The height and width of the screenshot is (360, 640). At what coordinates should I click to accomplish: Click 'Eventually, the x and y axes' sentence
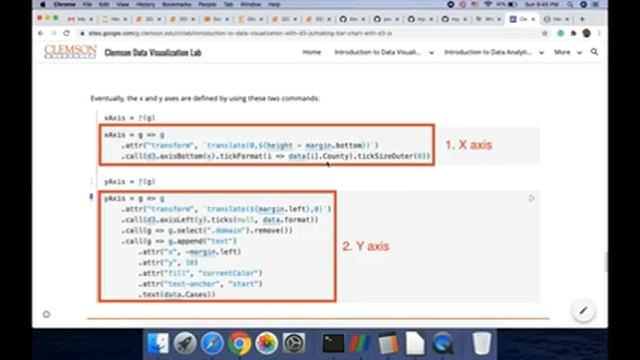pyautogui.click(x=204, y=98)
